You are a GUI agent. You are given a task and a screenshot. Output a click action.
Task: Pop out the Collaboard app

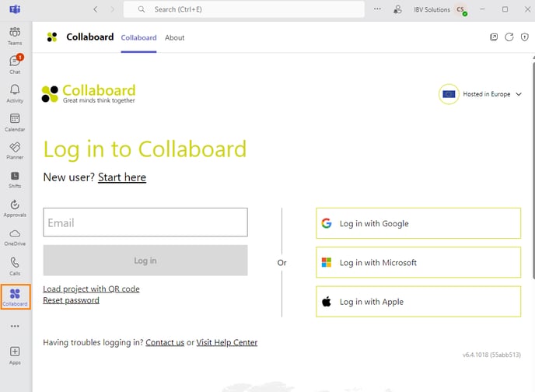(494, 37)
